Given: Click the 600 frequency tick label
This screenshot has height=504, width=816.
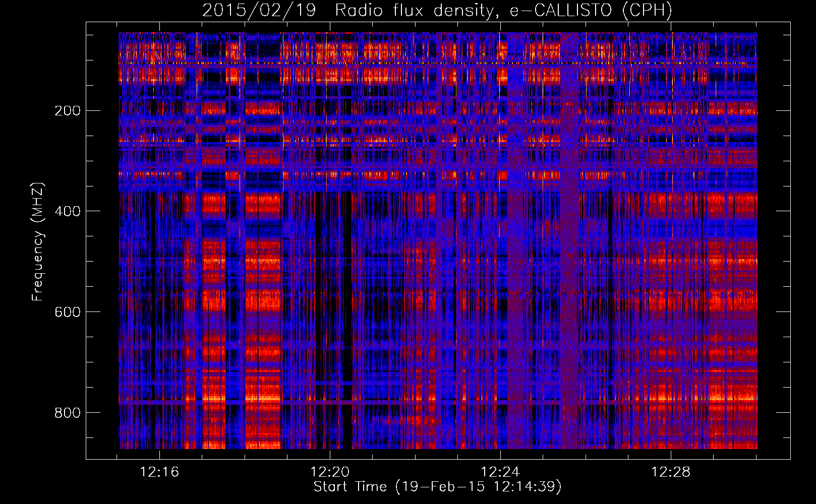Looking at the screenshot, I should [67, 312].
